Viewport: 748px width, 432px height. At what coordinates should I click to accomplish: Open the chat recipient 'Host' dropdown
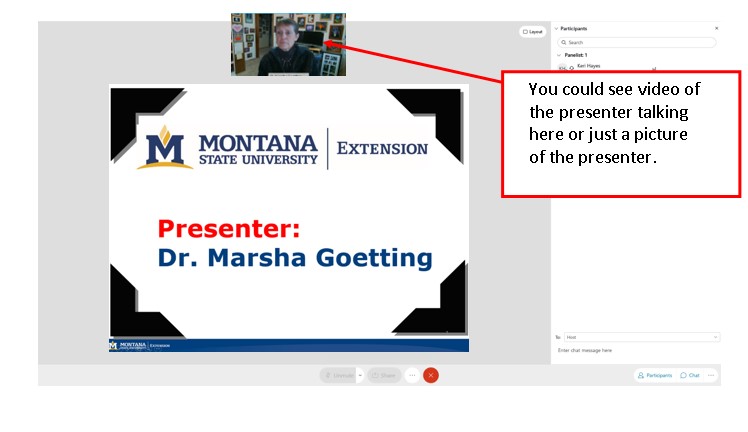(x=642, y=337)
